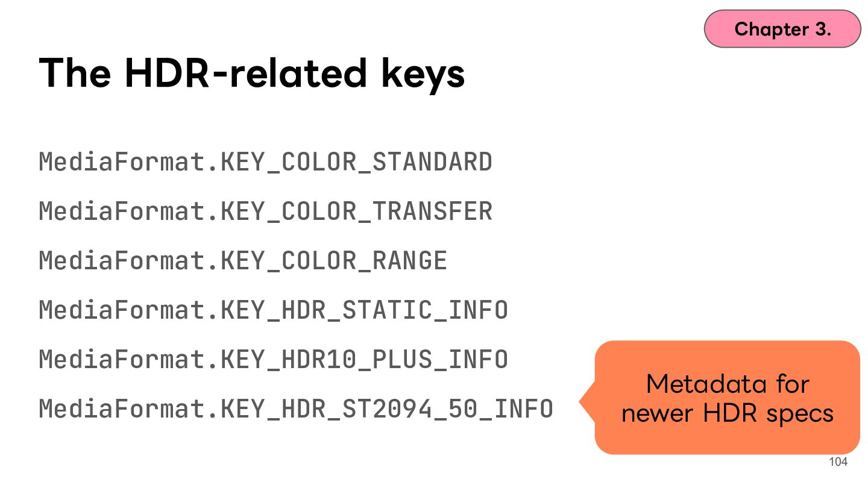
Task: Click the word "The" in the title
Action: click(75, 73)
